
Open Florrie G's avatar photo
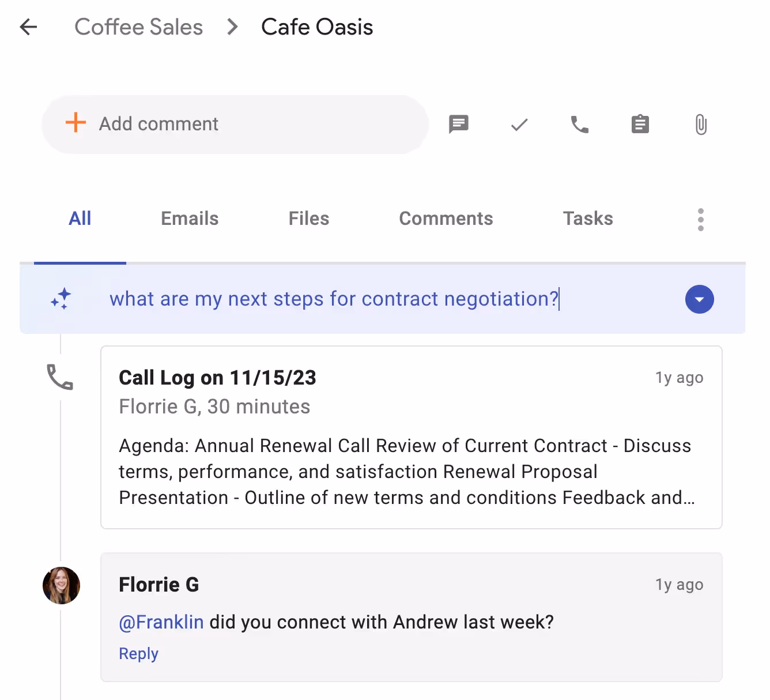61,585
